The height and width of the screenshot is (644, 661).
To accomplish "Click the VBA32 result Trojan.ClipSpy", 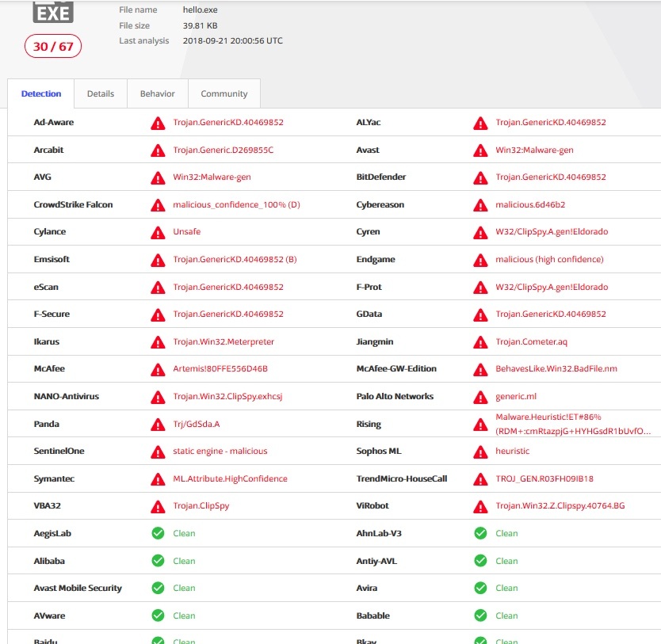I will 201,506.
